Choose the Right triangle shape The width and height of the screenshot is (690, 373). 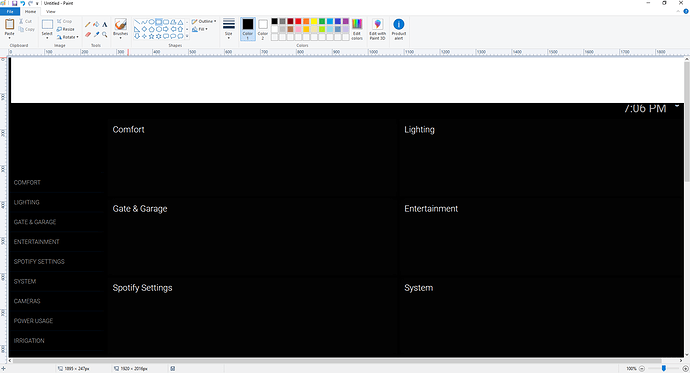(x=137, y=29)
